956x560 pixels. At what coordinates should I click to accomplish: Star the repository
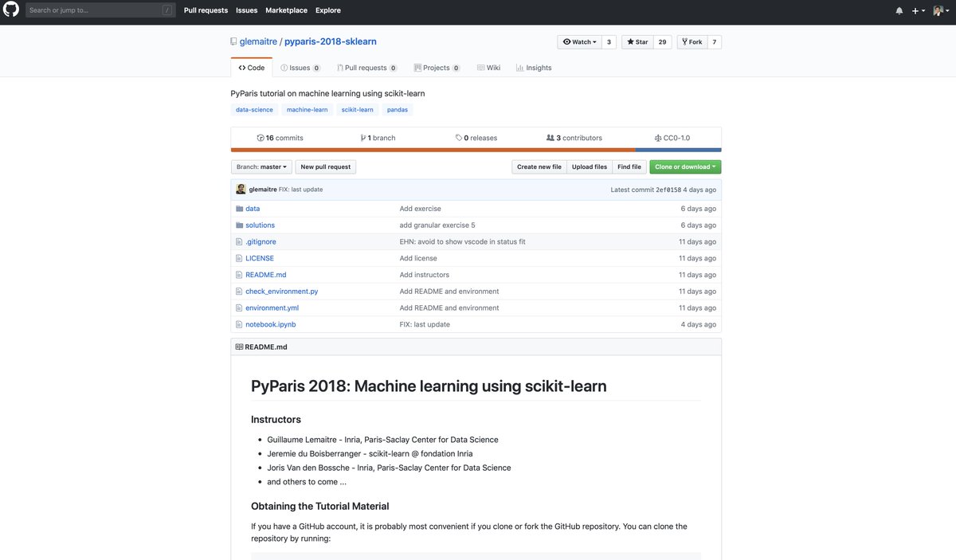pyautogui.click(x=637, y=42)
